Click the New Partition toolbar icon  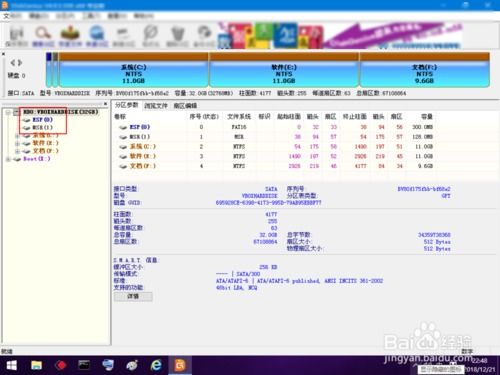click(x=123, y=36)
